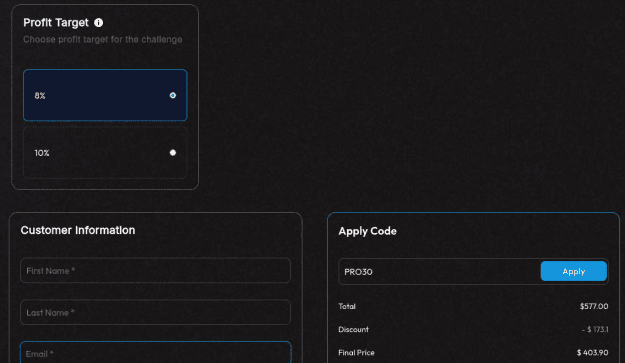Click the $577.00 total amount
The width and height of the screenshot is (625, 363).
pos(594,306)
